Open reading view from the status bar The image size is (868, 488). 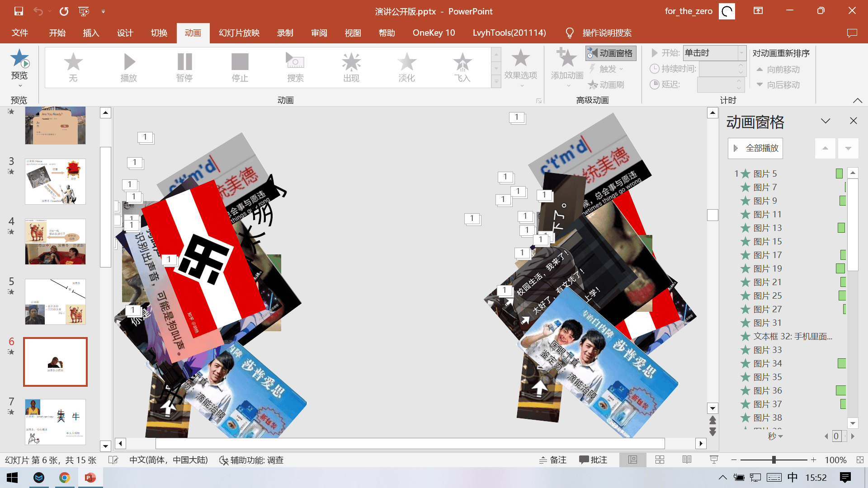click(687, 460)
